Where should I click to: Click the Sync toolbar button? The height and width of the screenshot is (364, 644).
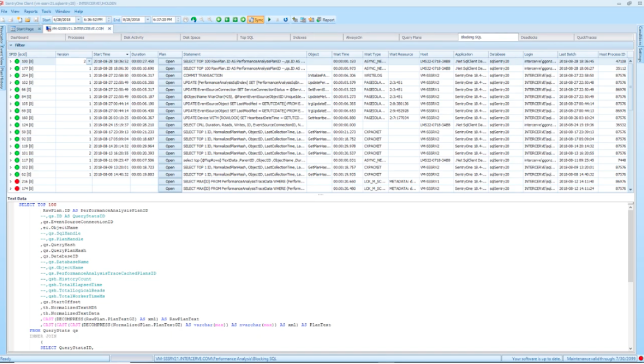[255, 20]
